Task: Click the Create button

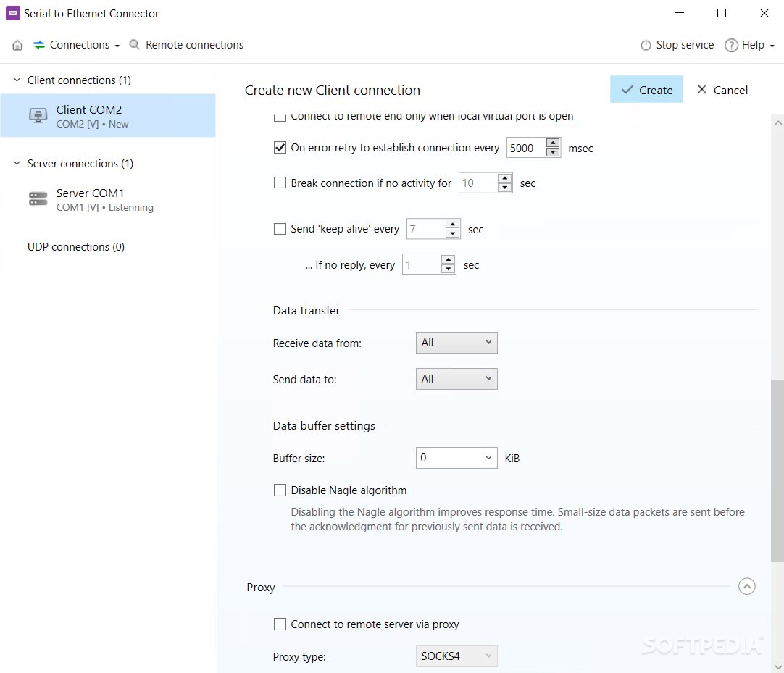Action: click(646, 90)
